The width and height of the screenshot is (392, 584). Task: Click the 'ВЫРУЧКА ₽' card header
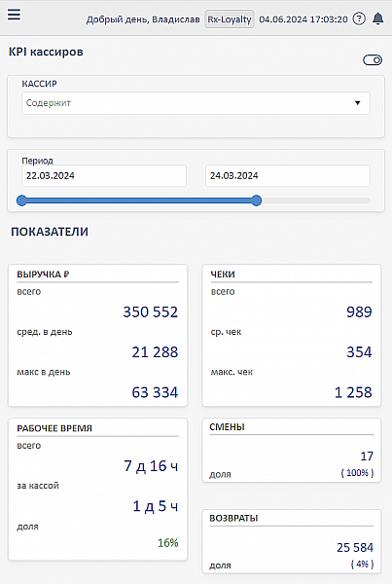tap(43, 274)
